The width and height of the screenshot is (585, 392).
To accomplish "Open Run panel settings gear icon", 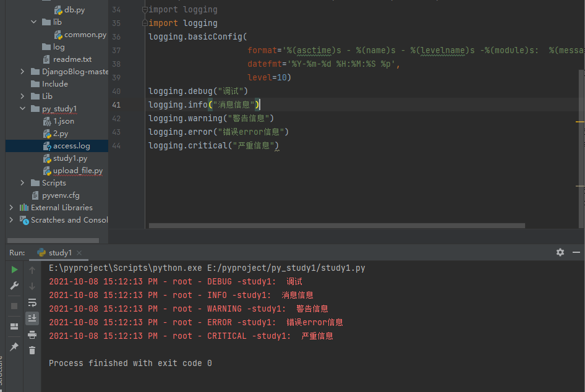I will coord(560,252).
